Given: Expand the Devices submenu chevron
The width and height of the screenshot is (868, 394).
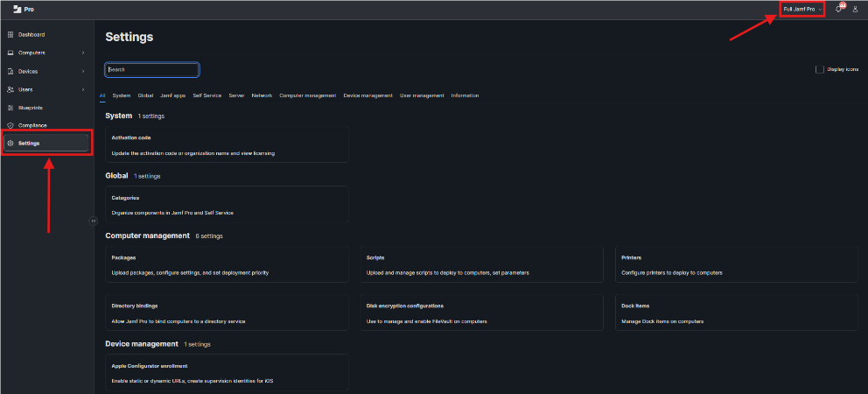Looking at the screenshot, I should [83, 72].
